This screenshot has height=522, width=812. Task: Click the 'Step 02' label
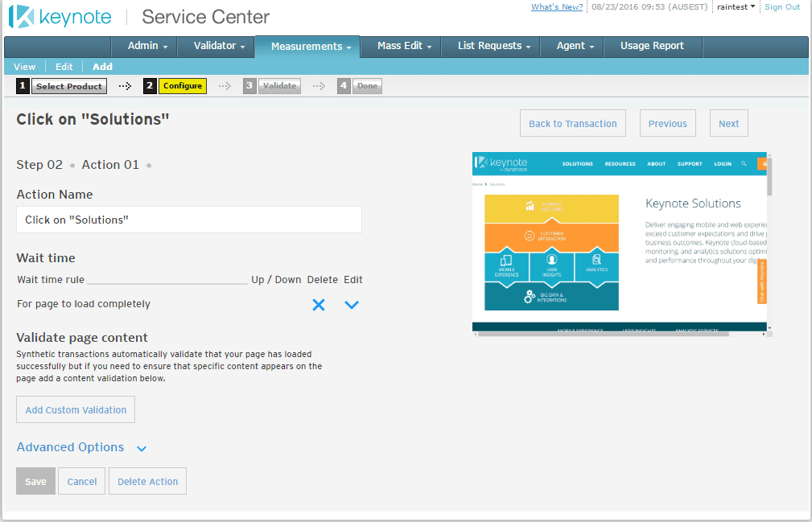tap(39, 165)
